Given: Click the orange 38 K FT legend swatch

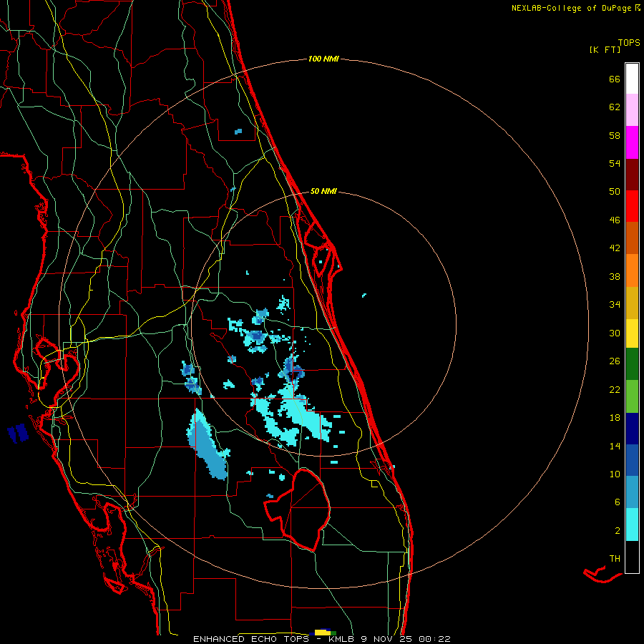Looking at the screenshot, I should [x=632, y=270].
